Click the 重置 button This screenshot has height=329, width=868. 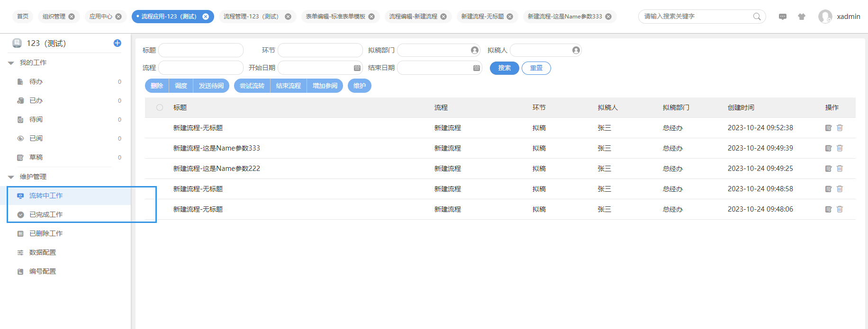click(536, 68)
